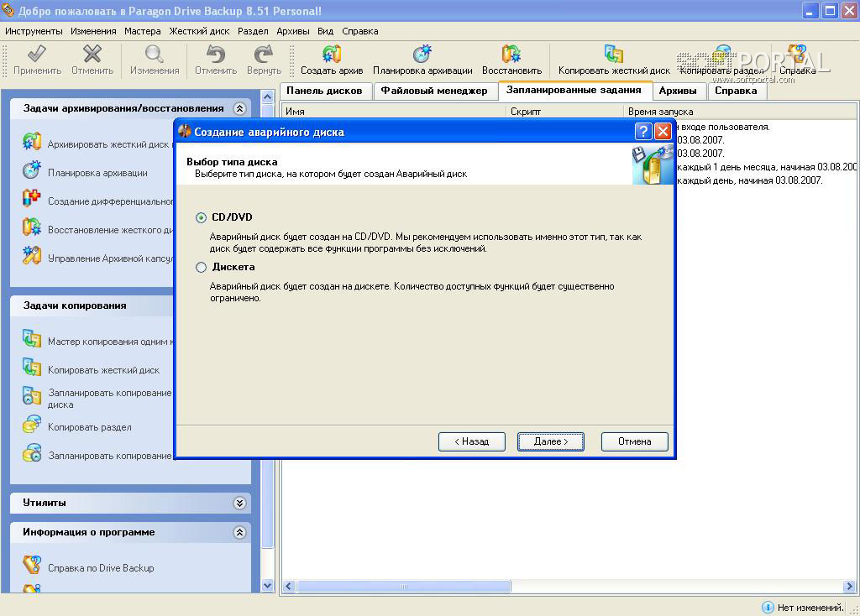Viewport: 860px width, 616px height.
Task: Click the Планировка архивации toolbar icon
Action: click(x=422, y=54)
